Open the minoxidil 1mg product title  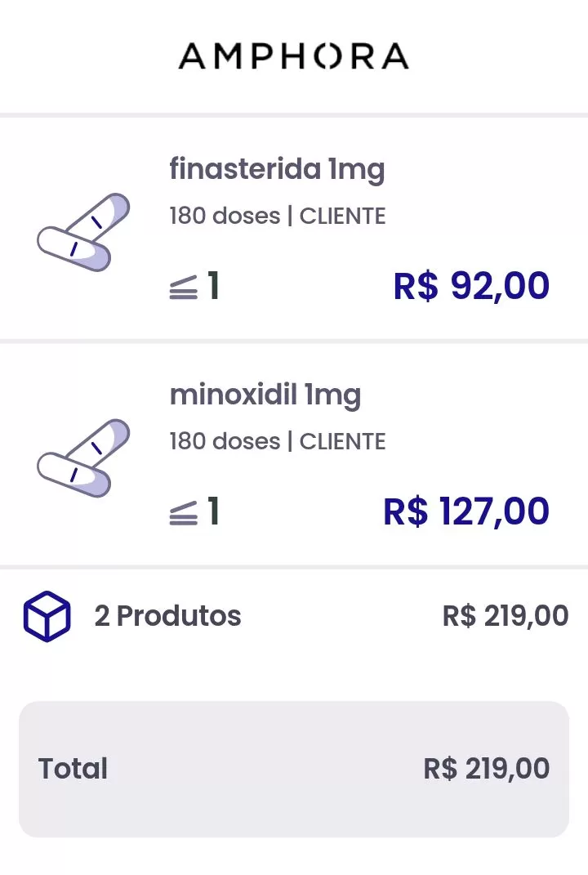[x=265, y=395]
